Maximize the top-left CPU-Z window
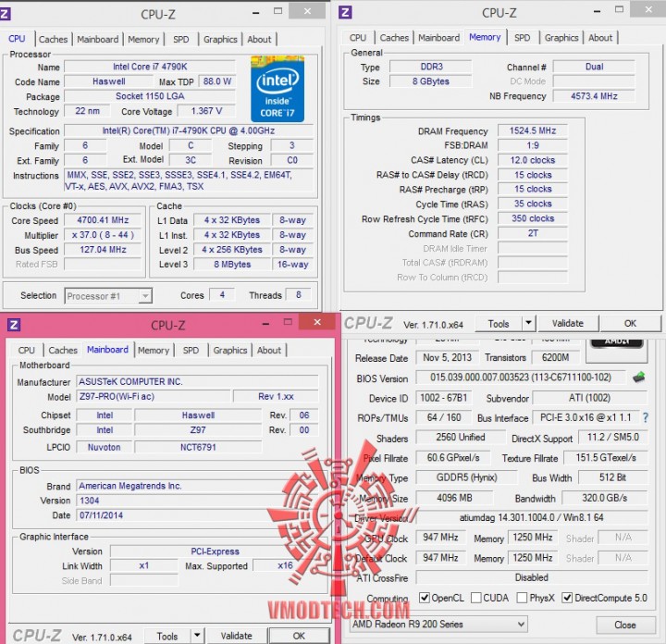 click(x=277, y=11)
